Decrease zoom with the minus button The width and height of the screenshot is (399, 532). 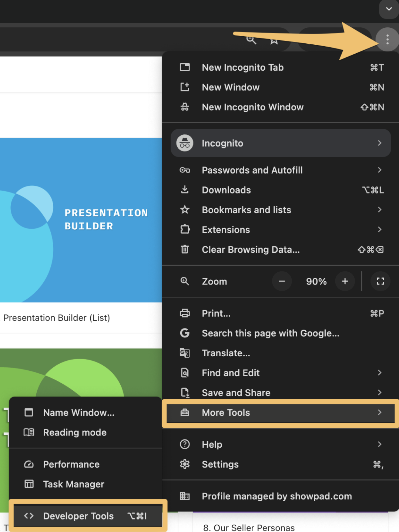pyautogui.click(x=282, y=281)
